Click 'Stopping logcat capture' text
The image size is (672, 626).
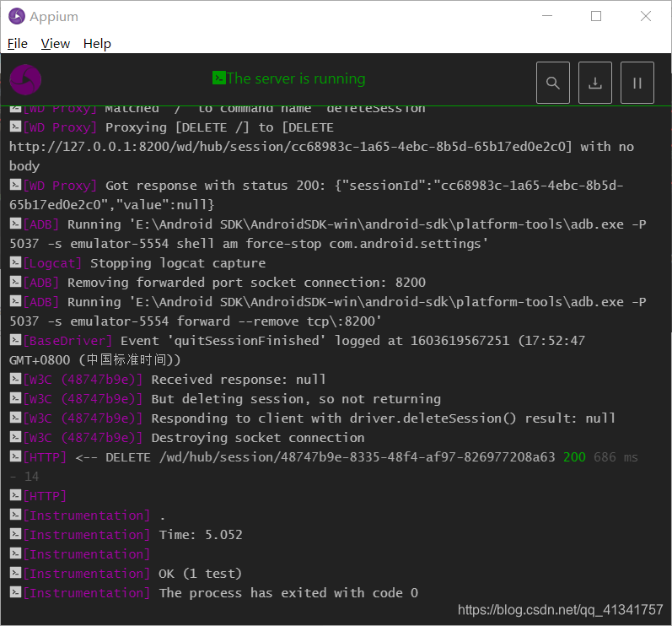click(x=178, y=263)
